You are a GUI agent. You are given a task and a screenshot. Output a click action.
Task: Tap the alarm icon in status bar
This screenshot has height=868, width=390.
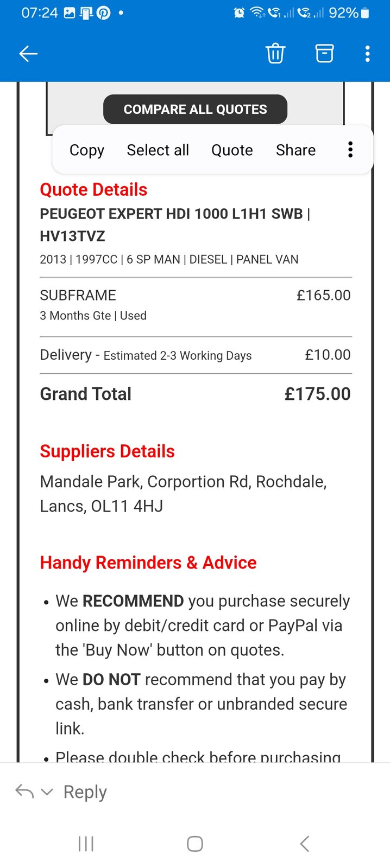239,12
